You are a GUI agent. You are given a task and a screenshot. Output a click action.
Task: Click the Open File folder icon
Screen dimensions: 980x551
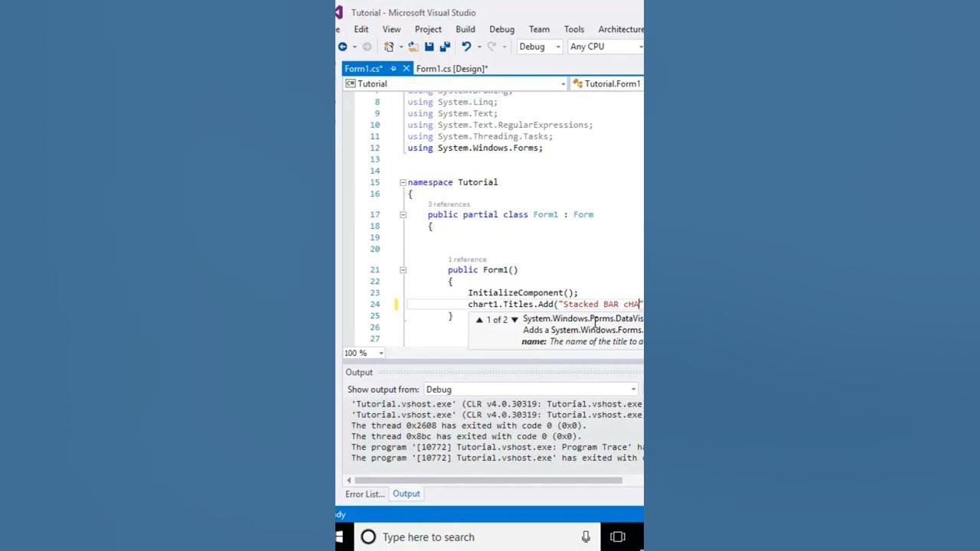click(x=413, y=47)
